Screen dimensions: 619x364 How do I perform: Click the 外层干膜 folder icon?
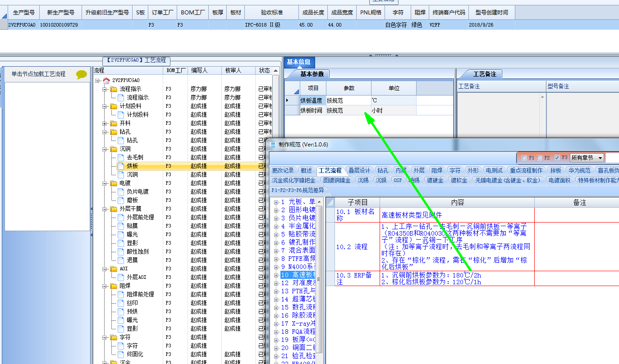[114, 209]
